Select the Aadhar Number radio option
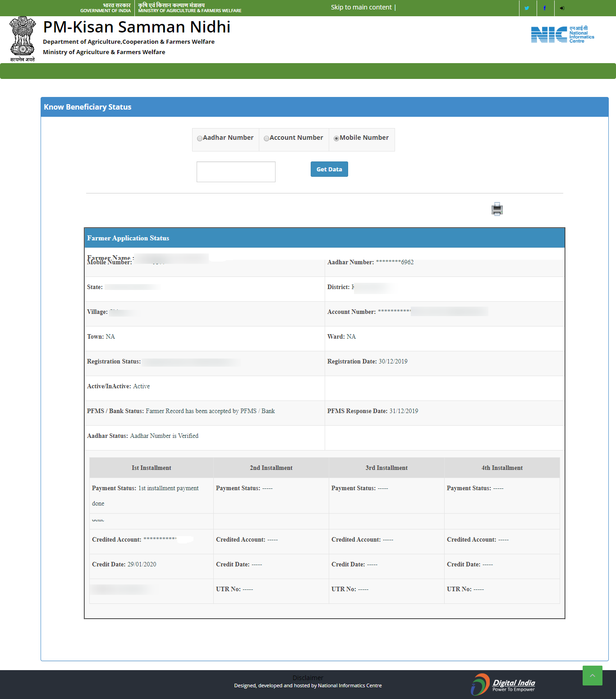The height and width of the screenshot is (699, 616). [x=199, y=138]
